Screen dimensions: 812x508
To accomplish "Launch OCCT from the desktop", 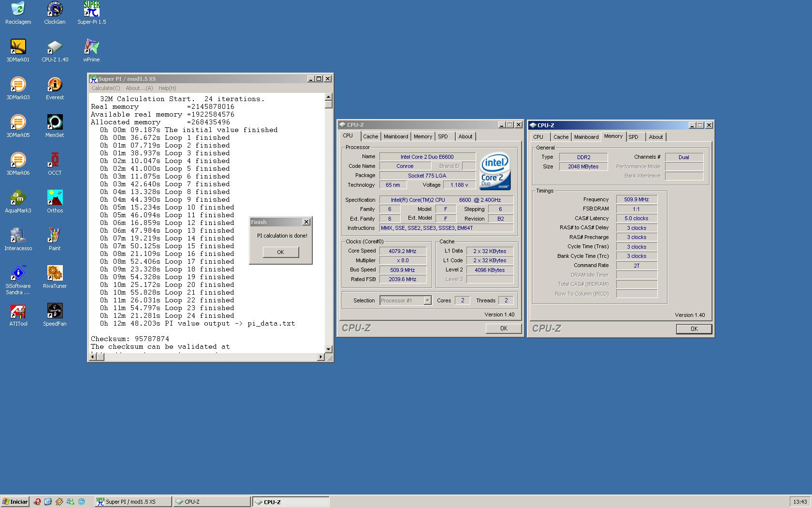I will (55, 164).
